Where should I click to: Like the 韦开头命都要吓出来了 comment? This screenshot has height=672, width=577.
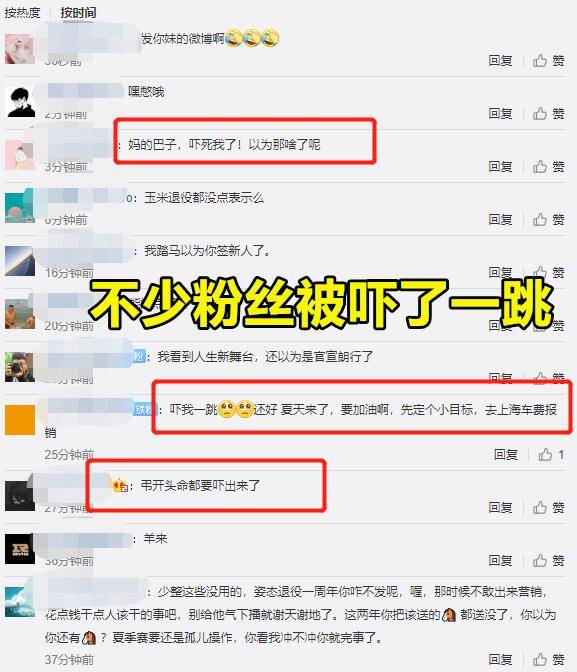tap(548, 507)
